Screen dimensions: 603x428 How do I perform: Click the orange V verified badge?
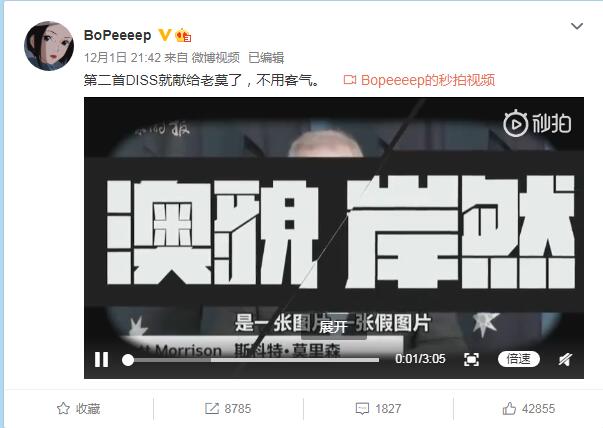(165, 35)
